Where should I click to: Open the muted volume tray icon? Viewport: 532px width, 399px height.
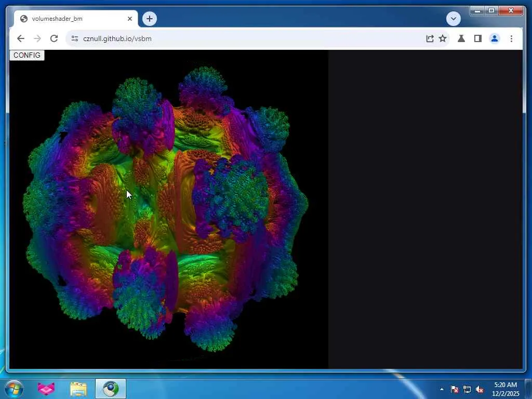click(480, 389)
